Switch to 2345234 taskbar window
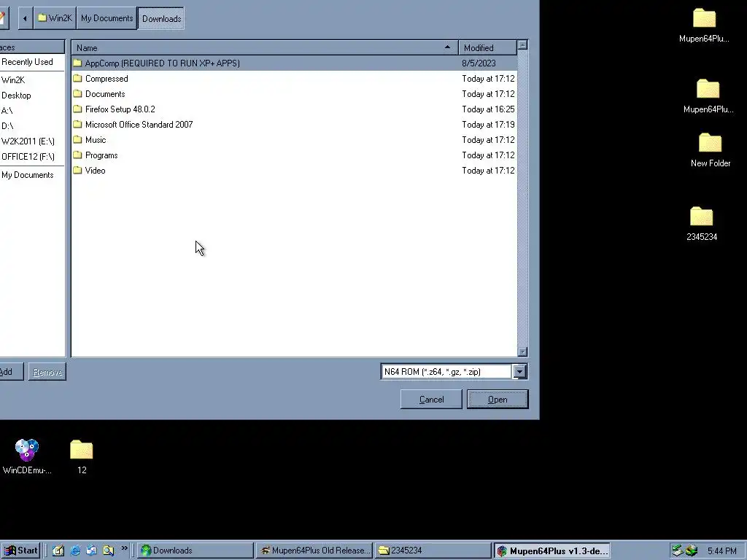 tap(433, 551)
